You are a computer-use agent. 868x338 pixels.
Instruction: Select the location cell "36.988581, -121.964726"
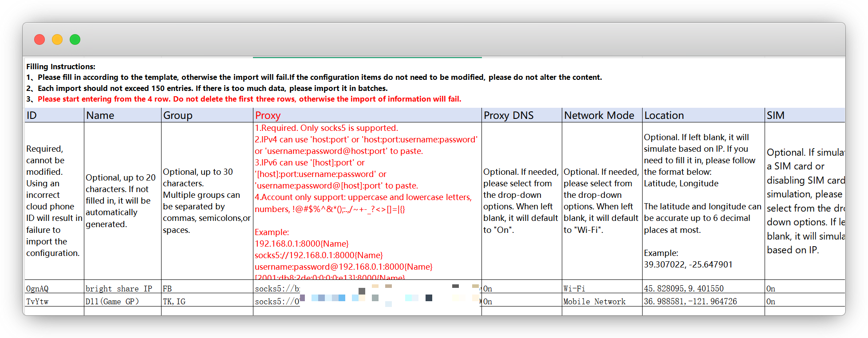(x=703, y=300)
